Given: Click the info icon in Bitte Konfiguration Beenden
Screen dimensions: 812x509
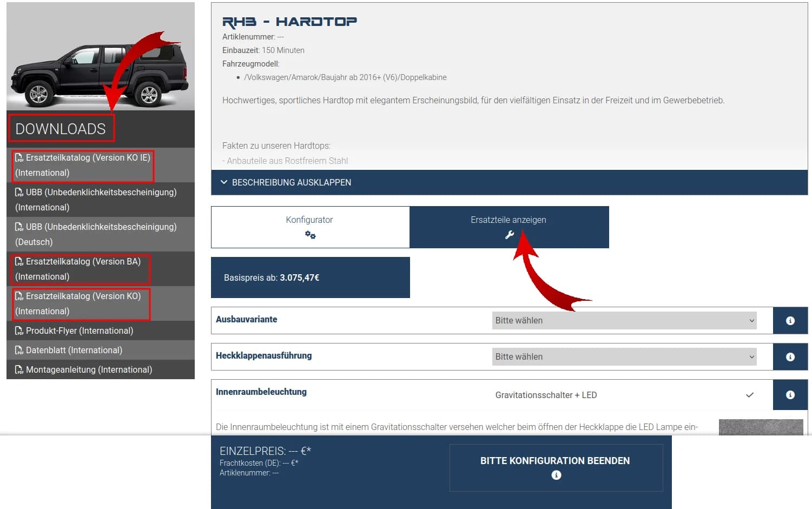Looking at the screenshot, I should pyautogui.click(x=556, y=475).
